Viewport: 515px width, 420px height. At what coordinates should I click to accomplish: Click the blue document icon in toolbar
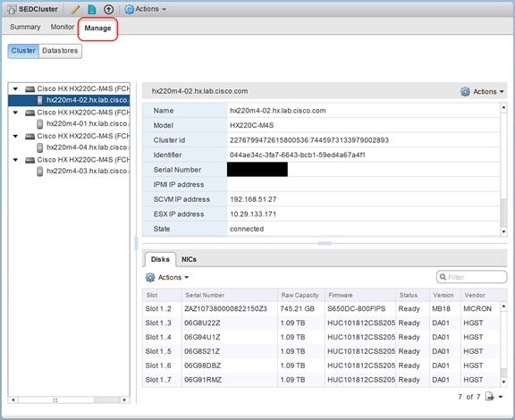coord(92,9)
